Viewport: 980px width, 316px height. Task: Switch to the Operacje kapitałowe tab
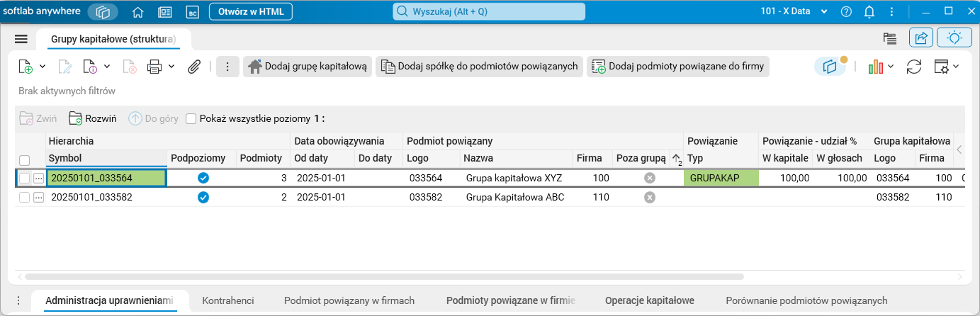click(650, 300)
